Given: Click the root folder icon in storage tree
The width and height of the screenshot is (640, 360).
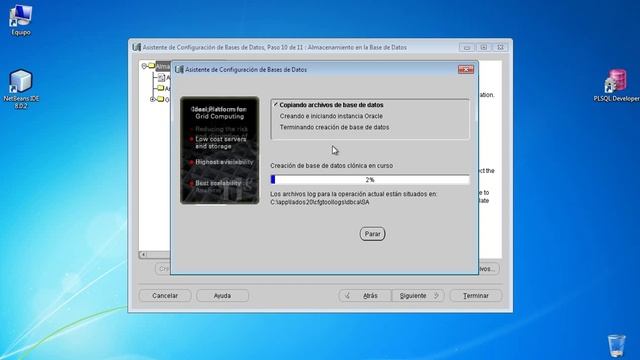Looking at the screenshot, I should (151, 66).
